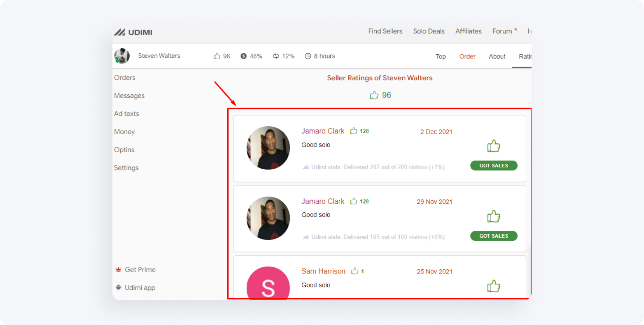Click the Get Prime crown icon
This screenshot has height=325, width=644.
tap(118, 269)
